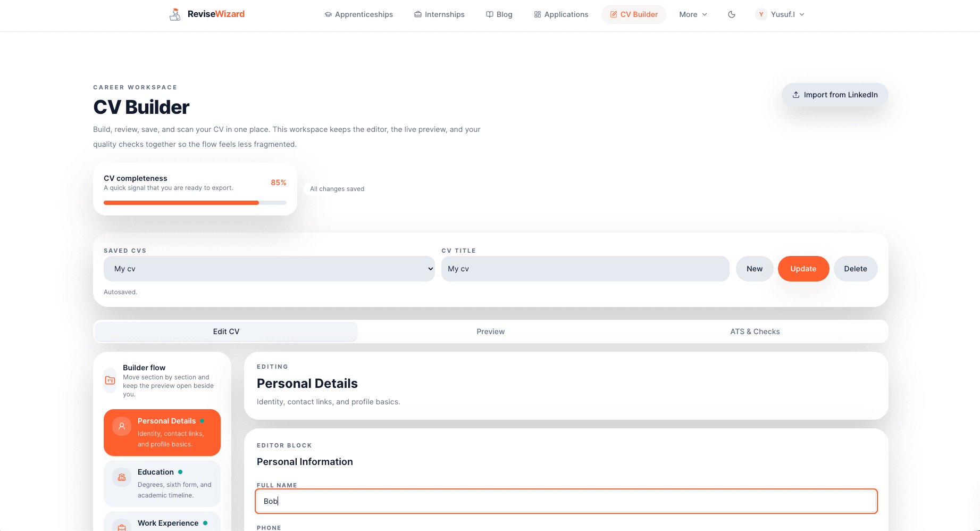Open the Saved CVs dropdown

point(269,269)
